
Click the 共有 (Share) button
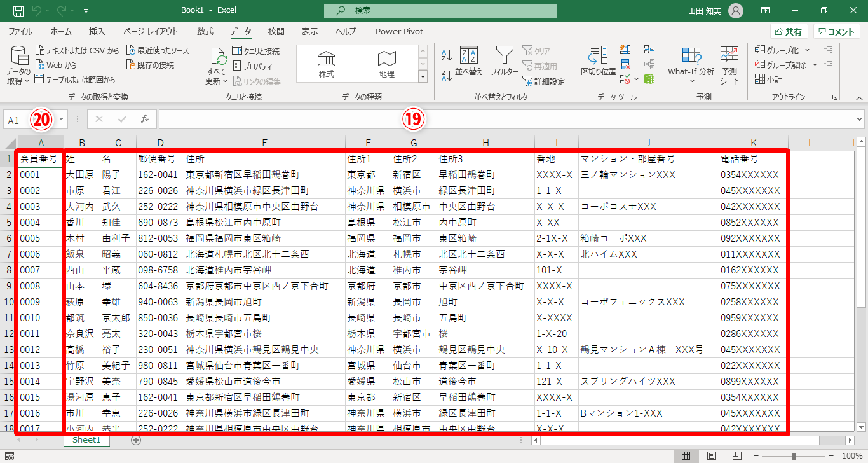pyautogui.click(x=789, y=32)
